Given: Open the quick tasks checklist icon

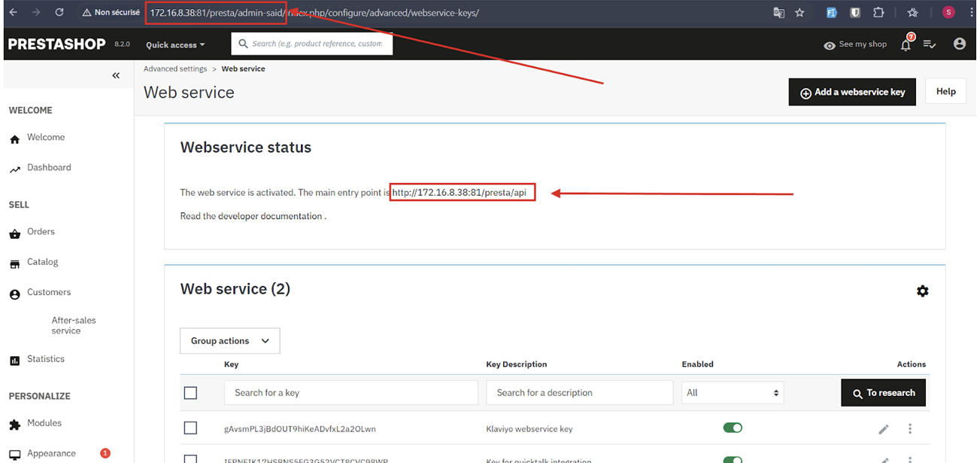Looking at the screenshot, I should tap(930, 44).
